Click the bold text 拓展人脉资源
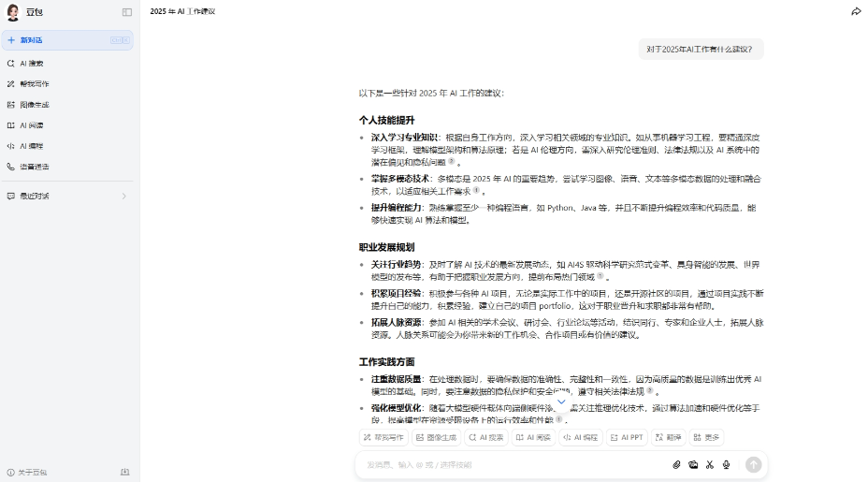Screen dimensions: 868x482 pyautogui.click(x=396, y=323)
